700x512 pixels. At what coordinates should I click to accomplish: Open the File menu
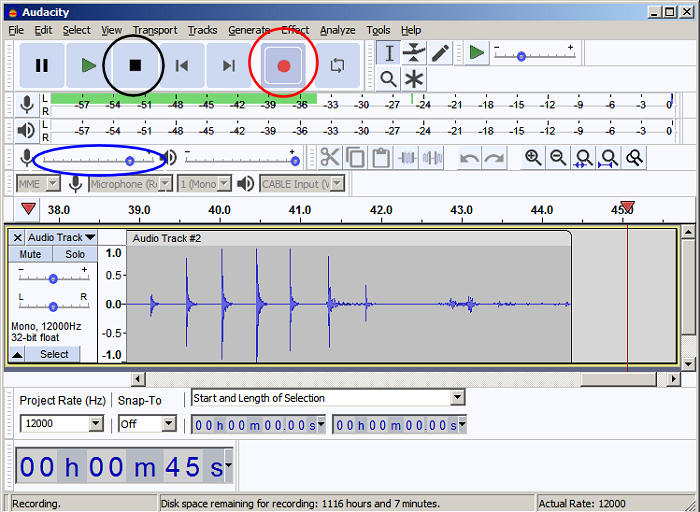pyautogui.click(x=16, y=30)
